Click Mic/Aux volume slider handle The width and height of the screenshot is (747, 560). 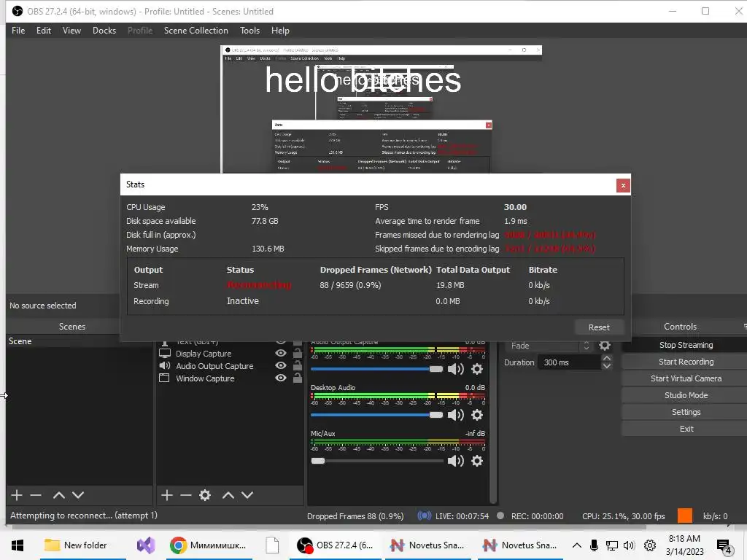tap(318, 461)
